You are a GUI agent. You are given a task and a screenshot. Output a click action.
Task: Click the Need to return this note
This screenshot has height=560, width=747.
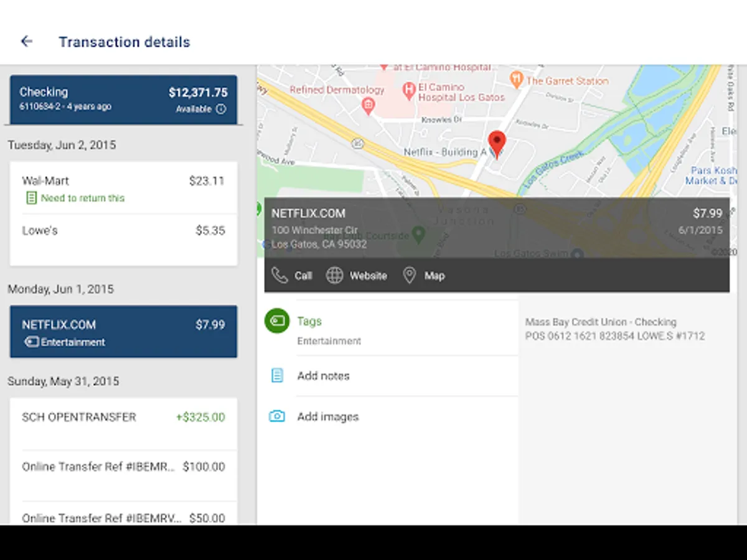point(83,198)
